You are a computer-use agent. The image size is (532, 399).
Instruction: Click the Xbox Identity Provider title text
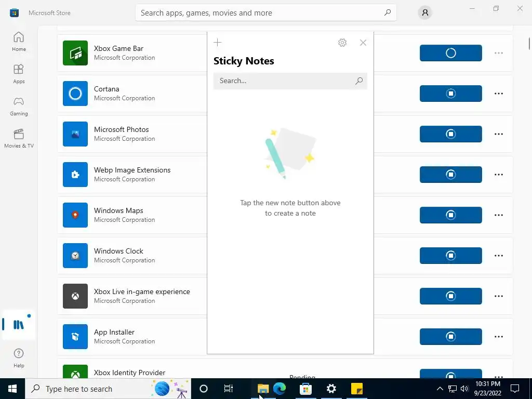129,373
